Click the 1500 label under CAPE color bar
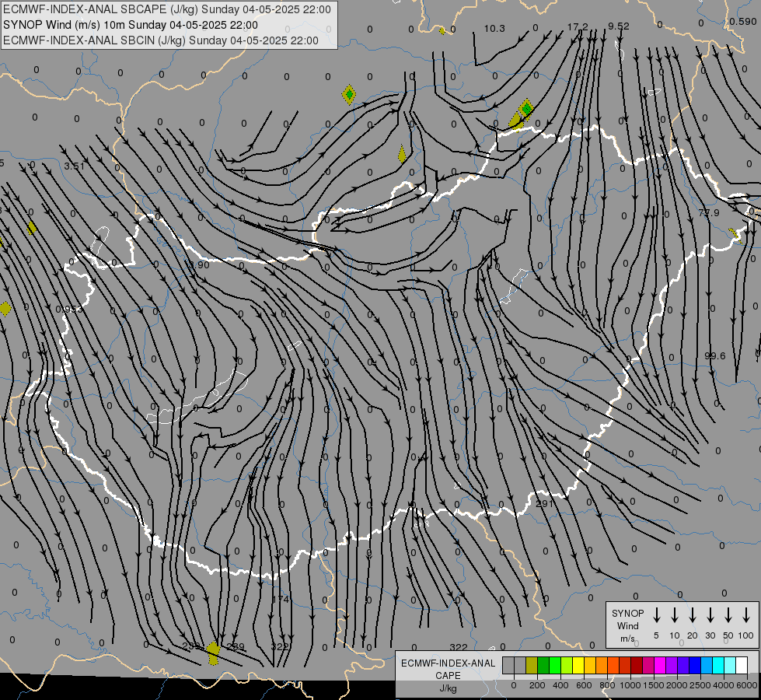This screenshot has height=700, width=761. 654,685
